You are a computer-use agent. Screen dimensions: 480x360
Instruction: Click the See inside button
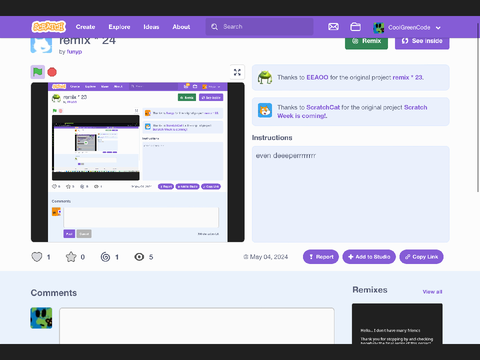pos(422,41)
